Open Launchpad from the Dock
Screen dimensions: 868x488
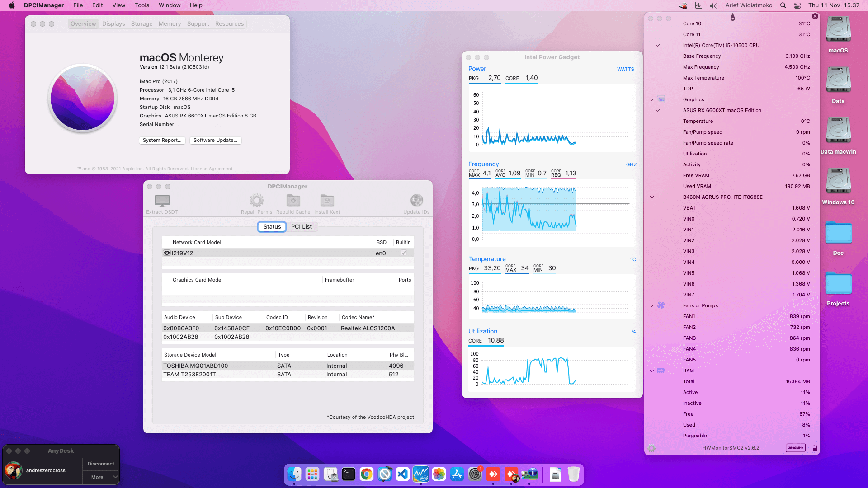pyautogui.click(x=312, y=474)
